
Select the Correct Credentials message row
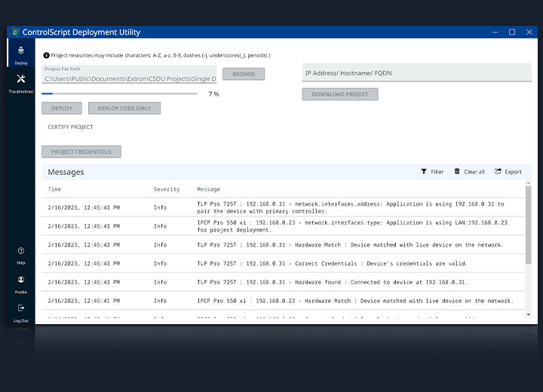283,264
